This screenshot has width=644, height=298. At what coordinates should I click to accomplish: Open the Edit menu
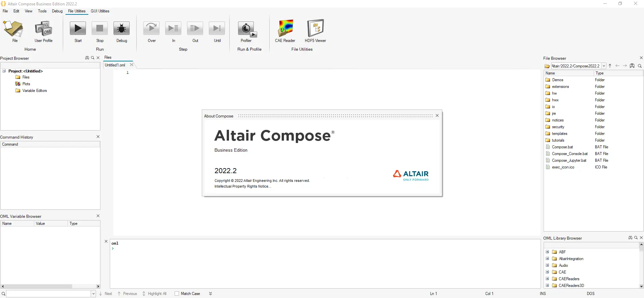click(x=16, y=11)
